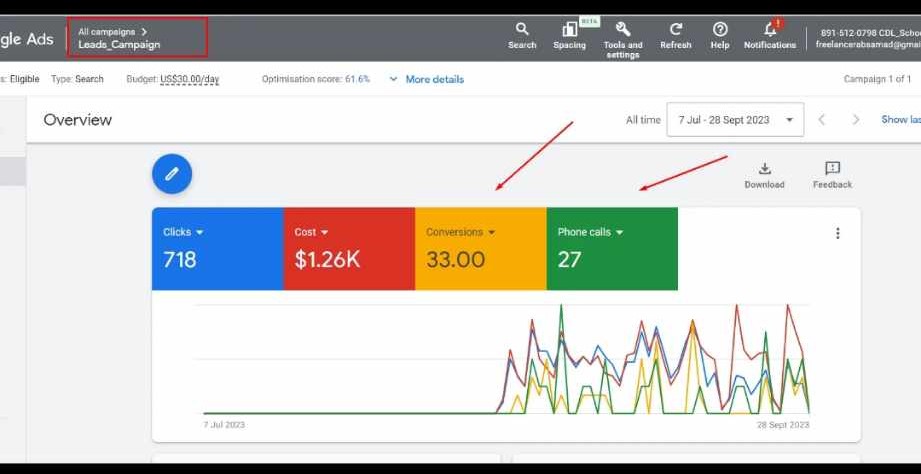Expand the Clicks metric dropdown
The height and width of the screenshot is (474, 921).
tap(200, 232)
